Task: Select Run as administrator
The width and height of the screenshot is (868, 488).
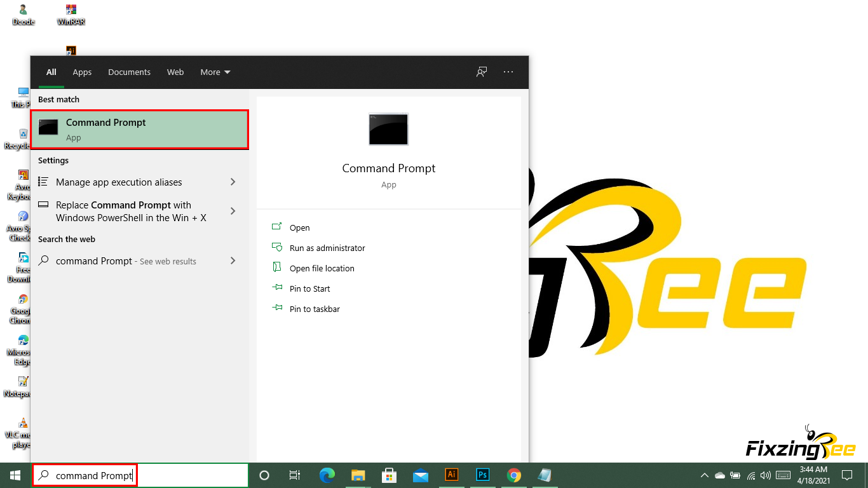Action: [327, 248]
